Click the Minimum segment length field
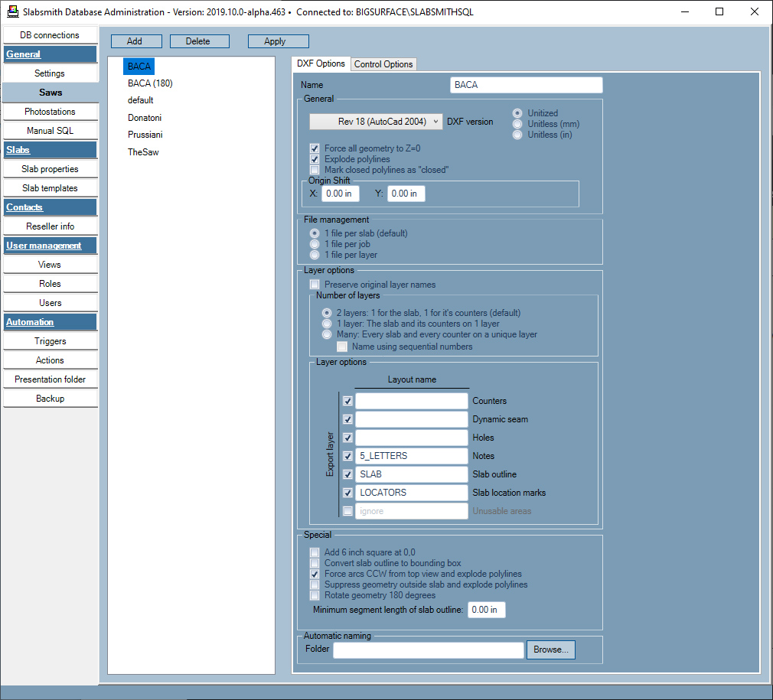The height and width of the screenshot is (700, 773). click(486, 610)
